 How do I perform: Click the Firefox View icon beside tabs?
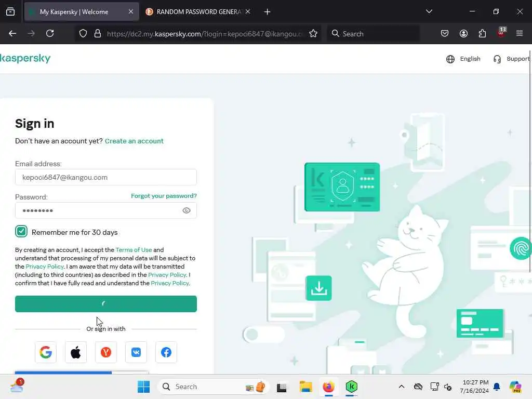click(10, 12)
